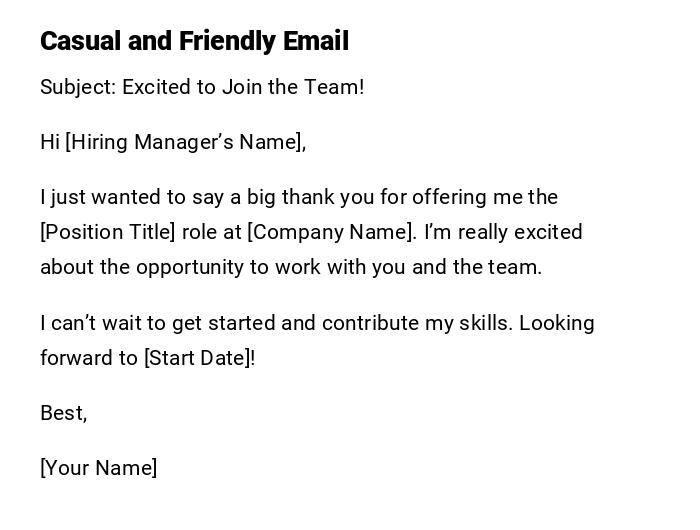700x530 pixels.
Task: Click the words "get started"
Action: 216,323
